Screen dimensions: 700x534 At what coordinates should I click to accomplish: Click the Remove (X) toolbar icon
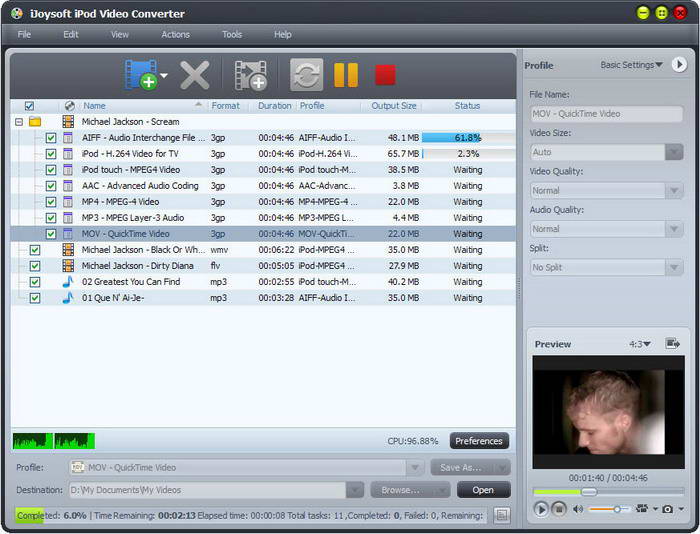pyautogui.click(x=195, y=75)
